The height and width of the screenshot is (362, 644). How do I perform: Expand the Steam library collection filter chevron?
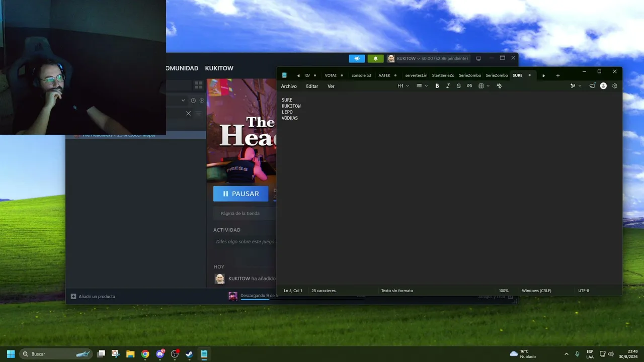183,101
